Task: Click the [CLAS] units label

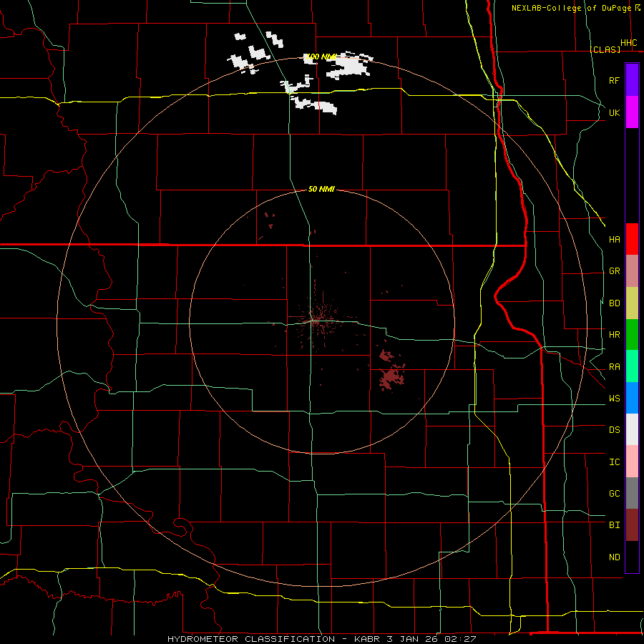Action: [x=605, y=49]
